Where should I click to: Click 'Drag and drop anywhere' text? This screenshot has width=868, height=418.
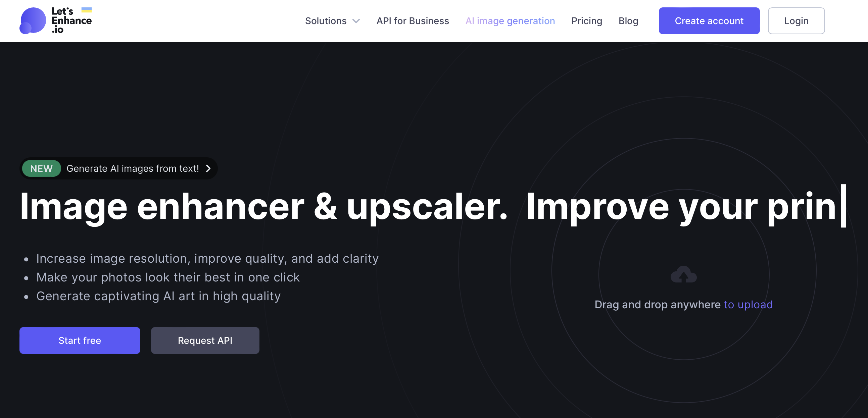[657, 305]
